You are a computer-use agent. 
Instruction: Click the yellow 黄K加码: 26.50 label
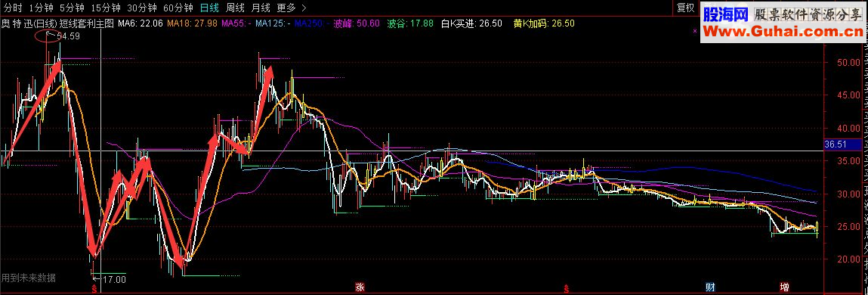(544, 23)
